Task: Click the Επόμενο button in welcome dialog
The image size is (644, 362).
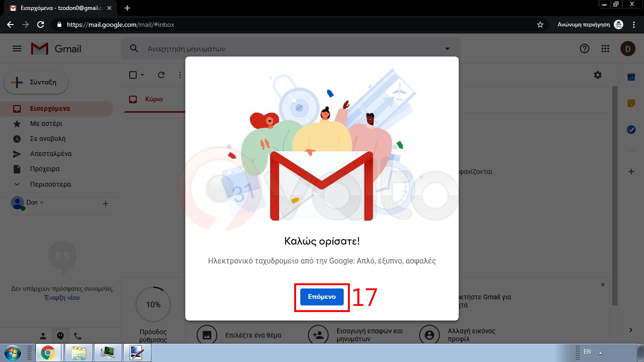Action: click(322, 297)
